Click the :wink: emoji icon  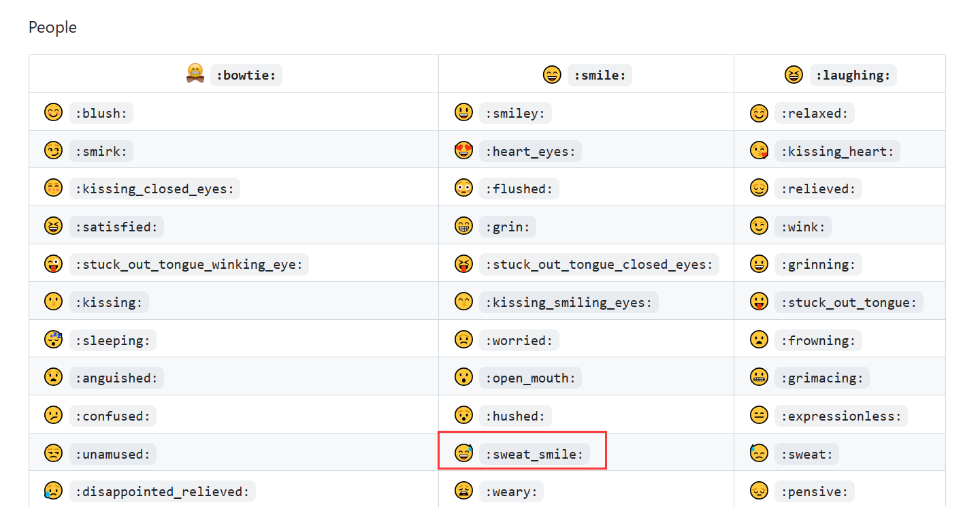click(759, 225)
